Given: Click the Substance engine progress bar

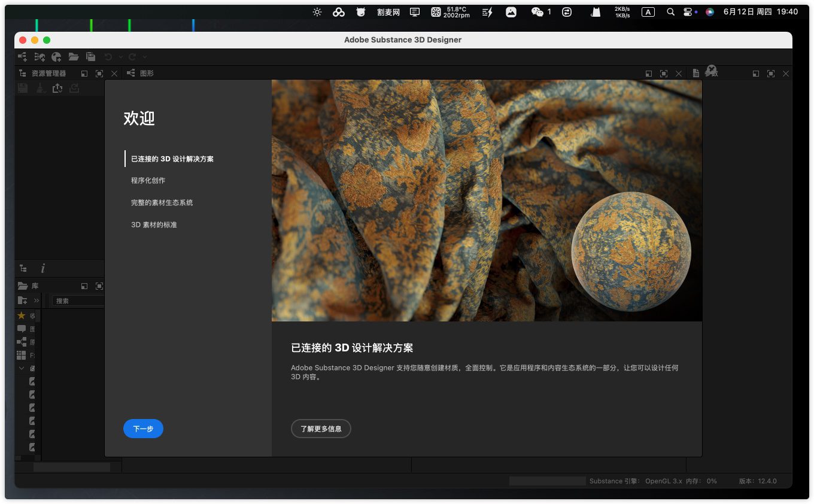Looking at the screenshot, I should 548,481.
